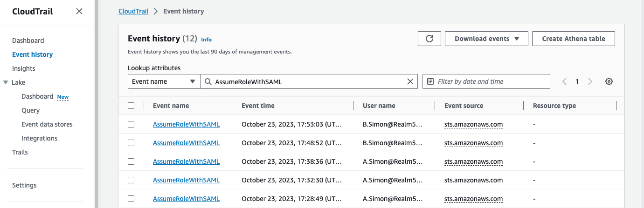Viewport: 644px width, 208px height.
Task: Click A.Simon user in the 17:38:36 row
Action: click(x=393, y=161)
